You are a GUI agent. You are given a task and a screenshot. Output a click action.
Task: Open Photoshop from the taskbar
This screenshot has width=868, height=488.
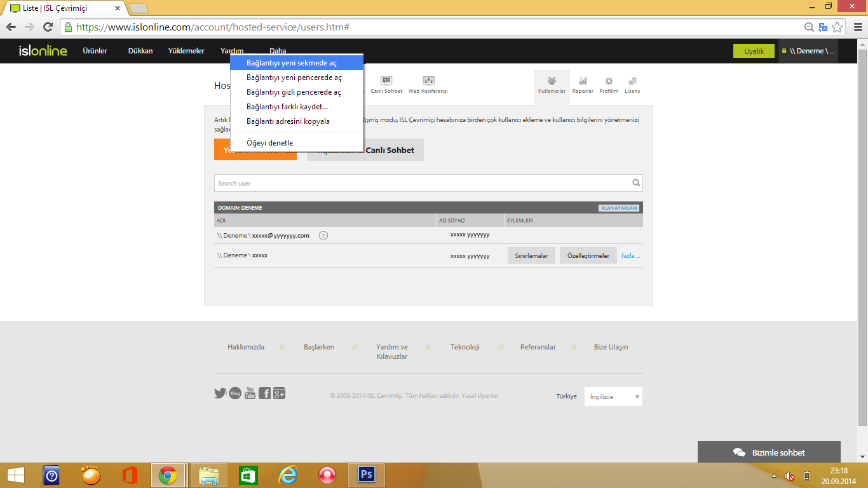367,475
